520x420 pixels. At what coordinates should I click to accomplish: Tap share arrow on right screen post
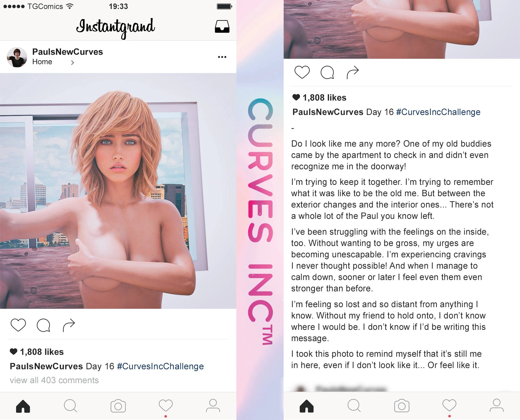(353, 72)
